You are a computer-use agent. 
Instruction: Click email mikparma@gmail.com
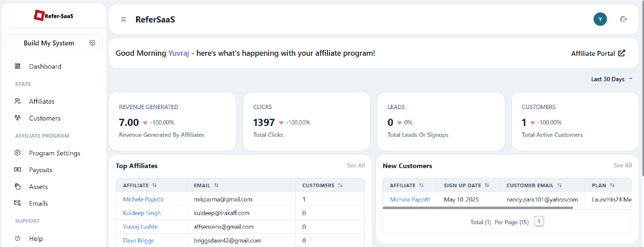click(223, 200)
